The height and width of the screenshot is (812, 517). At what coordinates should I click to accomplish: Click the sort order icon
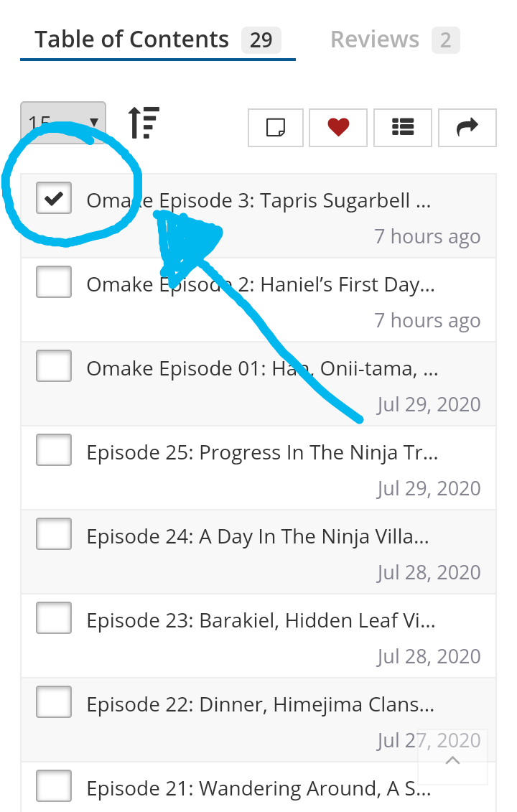[144, 123]
